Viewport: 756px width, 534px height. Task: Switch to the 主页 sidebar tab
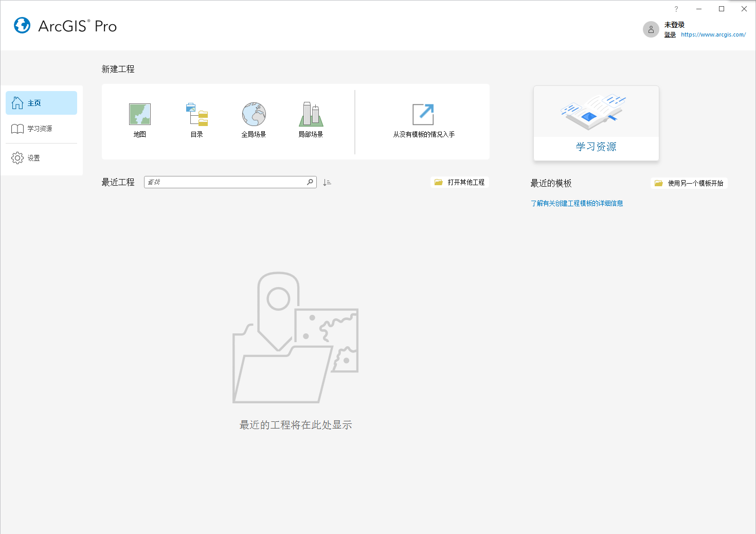tap(34, 102)
